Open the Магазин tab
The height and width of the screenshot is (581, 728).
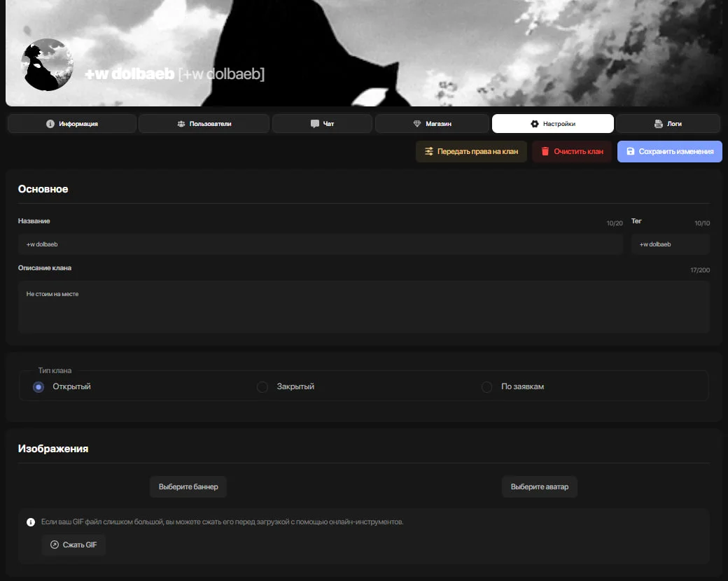[433, 123]
